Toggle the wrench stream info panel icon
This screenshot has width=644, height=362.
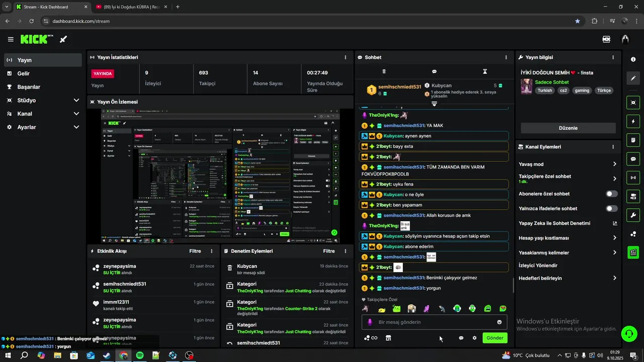pyautogui.click(x=633, y=215)
